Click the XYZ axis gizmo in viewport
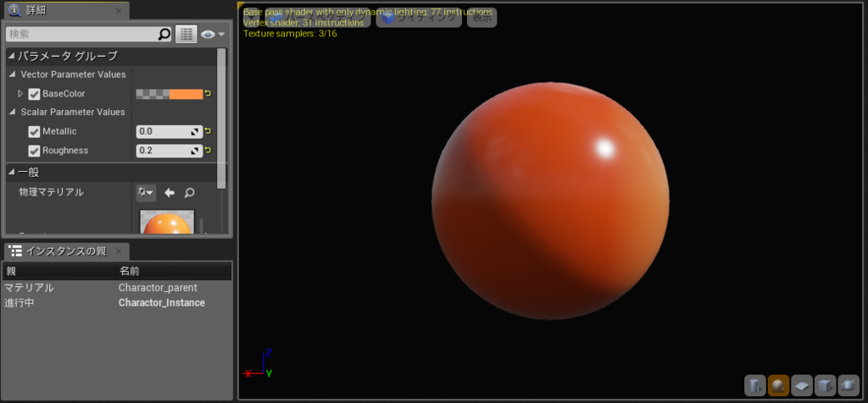The image size is (868, 403). (259, 364)
